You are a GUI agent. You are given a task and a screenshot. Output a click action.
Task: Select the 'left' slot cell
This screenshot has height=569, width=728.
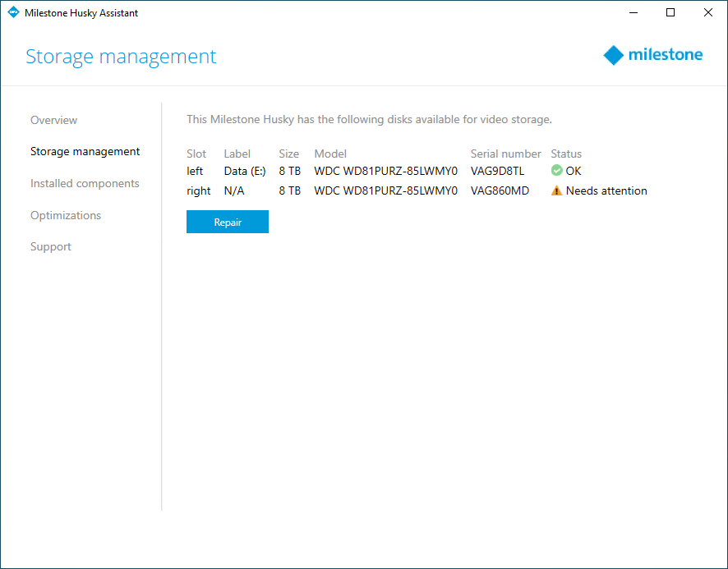click(x=195, y=172)
